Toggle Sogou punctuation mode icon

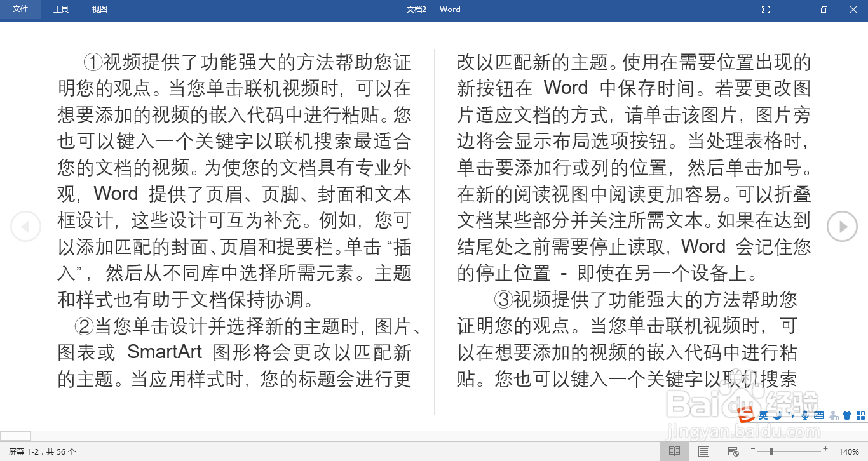pos(791,415)
